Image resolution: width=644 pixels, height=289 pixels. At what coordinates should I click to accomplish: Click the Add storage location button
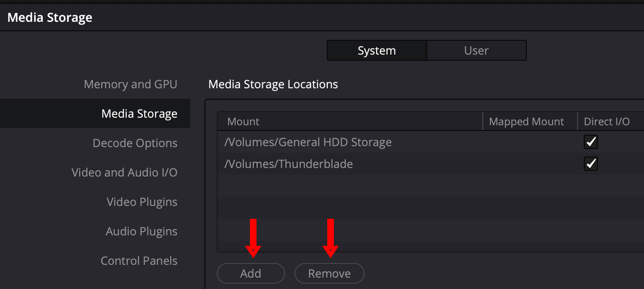(x=250, y=274)
